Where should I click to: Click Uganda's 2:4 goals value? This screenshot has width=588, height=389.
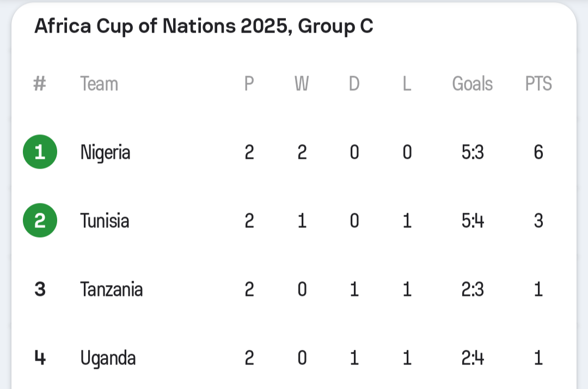pos(472,358)
